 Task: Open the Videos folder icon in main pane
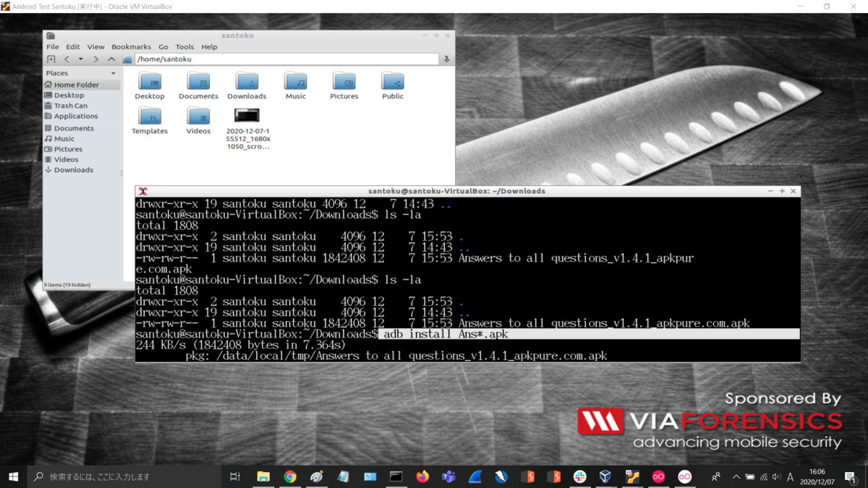[198, 116]
